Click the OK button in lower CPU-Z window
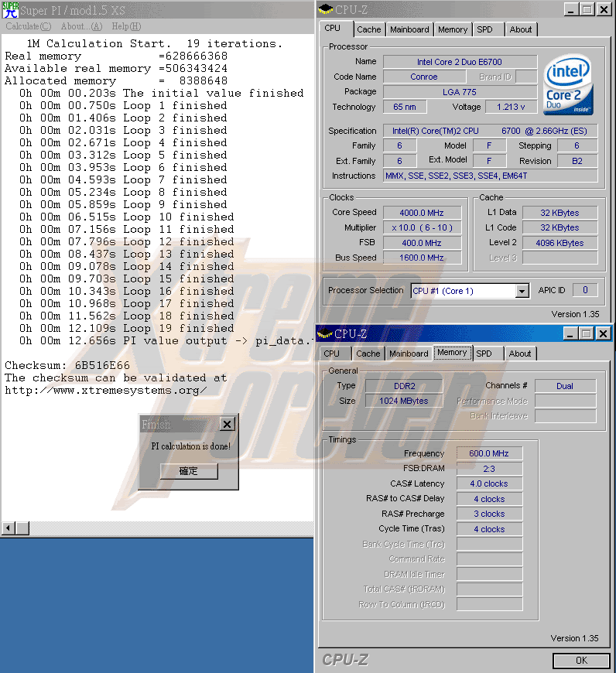This screenshot has height=673, width=616. pos(581,661)
